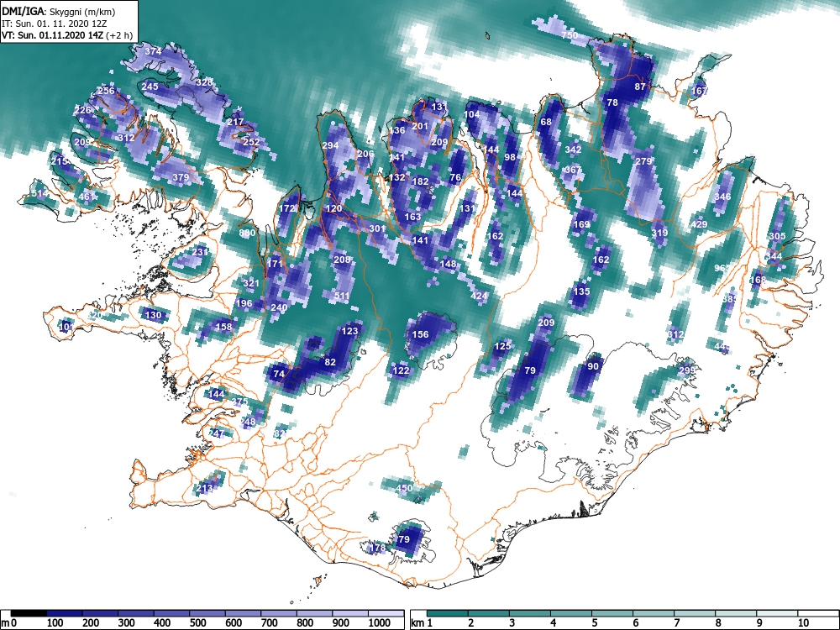Screen dimensions: 840x630
Task: Click the 305 visibility value
Action: coord(777,236)
